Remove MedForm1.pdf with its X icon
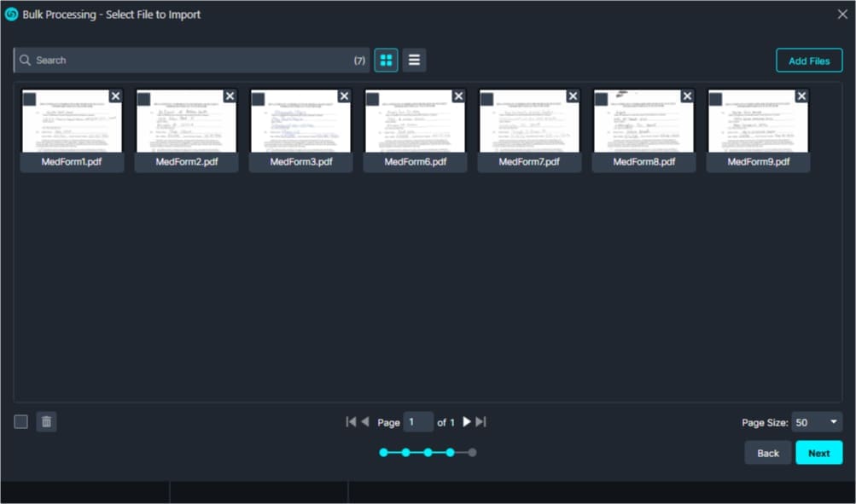This screenshot has width=856, height=504. (115, 96)
